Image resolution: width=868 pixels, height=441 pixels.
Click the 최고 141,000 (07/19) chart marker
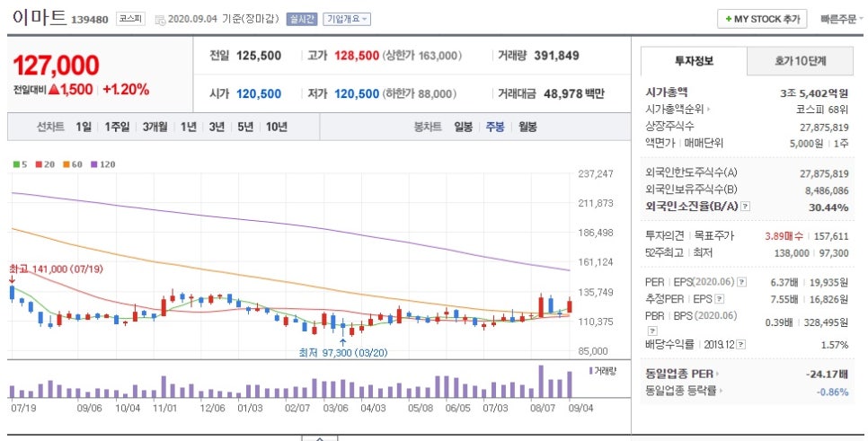(x=56, y=269)
